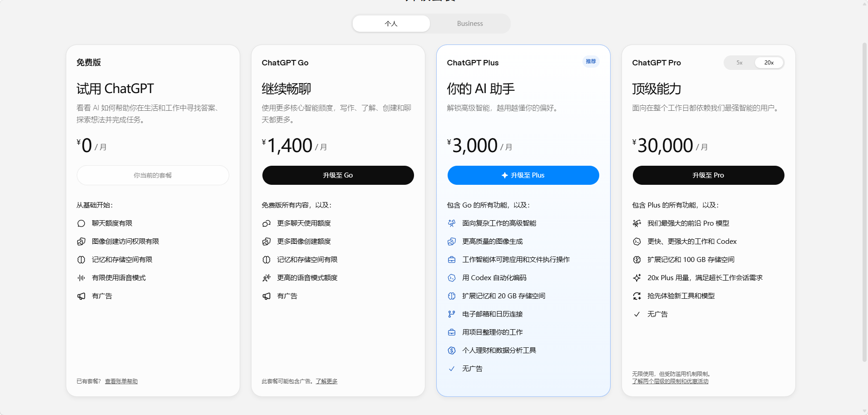The height and width of the screenshot is (415, 868).
Task: Click image icon beside 更高质量的图像生成
Action: tap(452, 242)
